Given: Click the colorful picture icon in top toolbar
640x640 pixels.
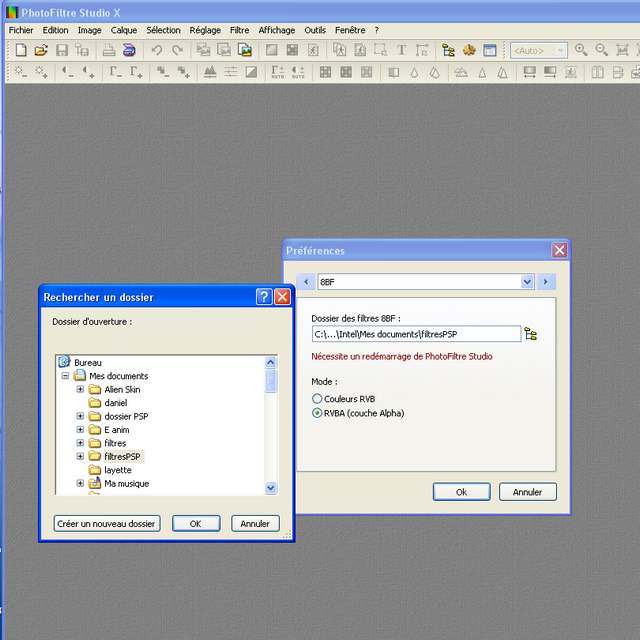Looking at the screenshot, I should point(244,50).
